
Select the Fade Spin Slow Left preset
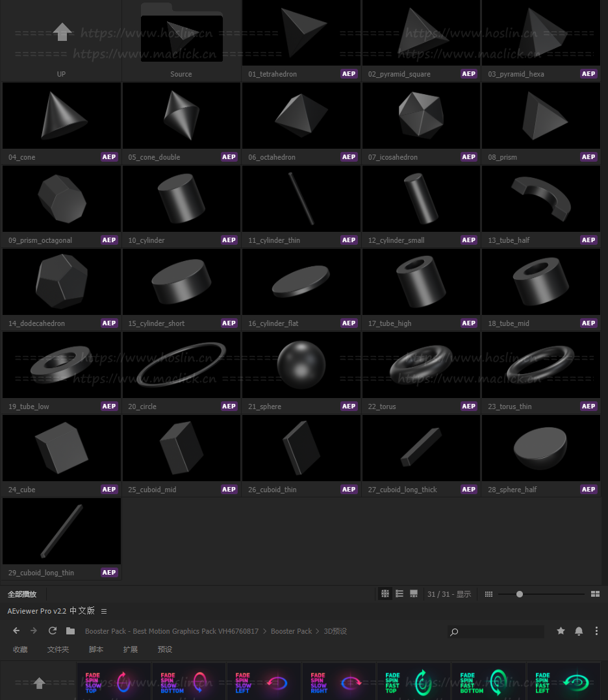point(264,682)
